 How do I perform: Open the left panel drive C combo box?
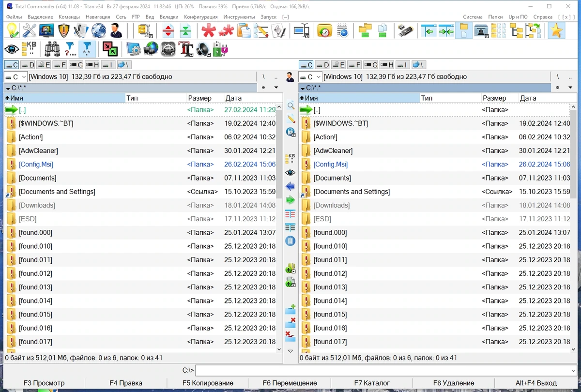click(x=16, y=76)
